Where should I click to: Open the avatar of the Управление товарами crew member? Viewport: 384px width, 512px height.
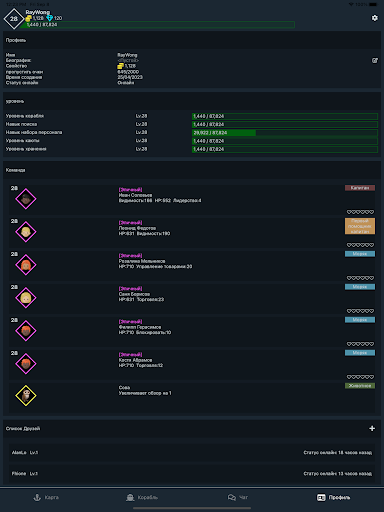(x=26, y=265)
